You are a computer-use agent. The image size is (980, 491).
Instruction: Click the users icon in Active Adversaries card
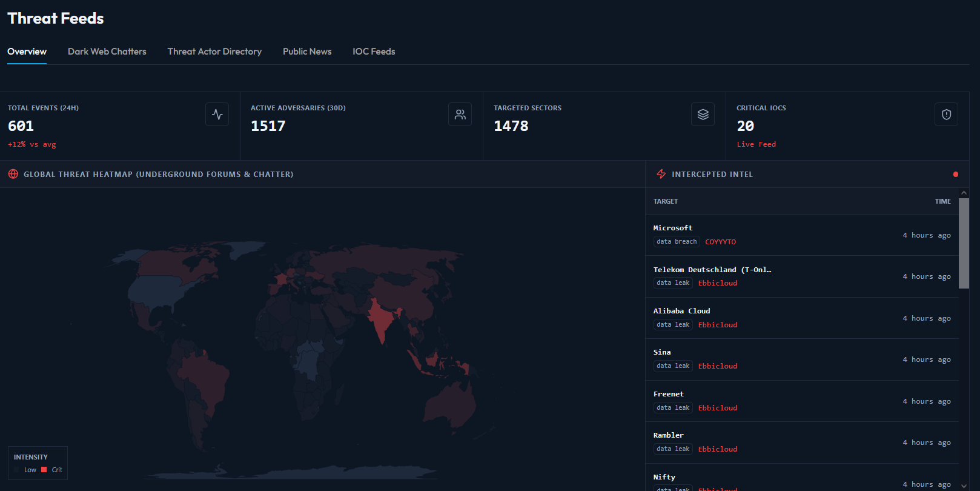[460, 115]
